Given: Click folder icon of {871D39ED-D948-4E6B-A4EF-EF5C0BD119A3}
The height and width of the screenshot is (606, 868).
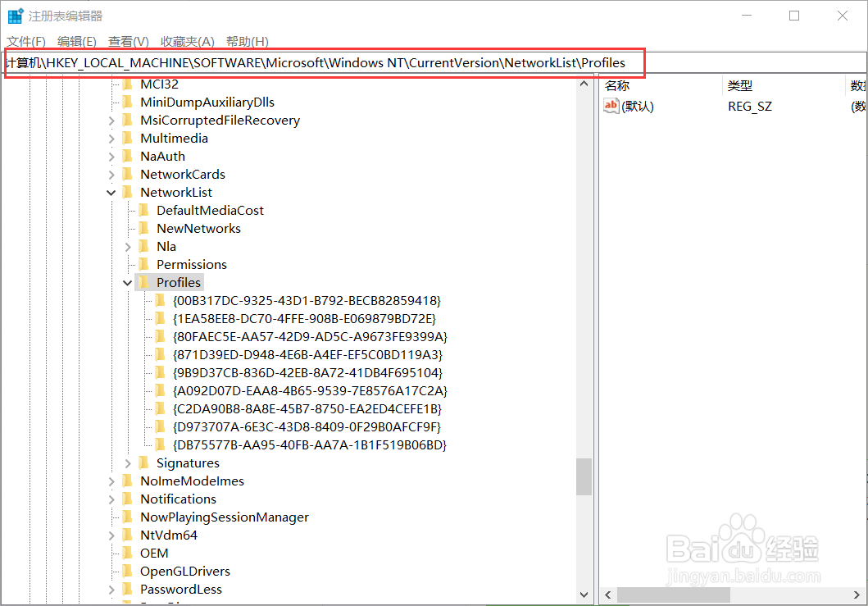Looking at the screenshot, I should coord(160,354).
